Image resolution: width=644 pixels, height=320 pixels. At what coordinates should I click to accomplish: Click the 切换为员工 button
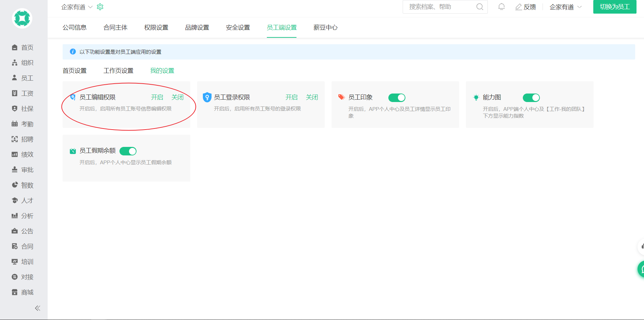pyautogui.click(x=614, y=7)
